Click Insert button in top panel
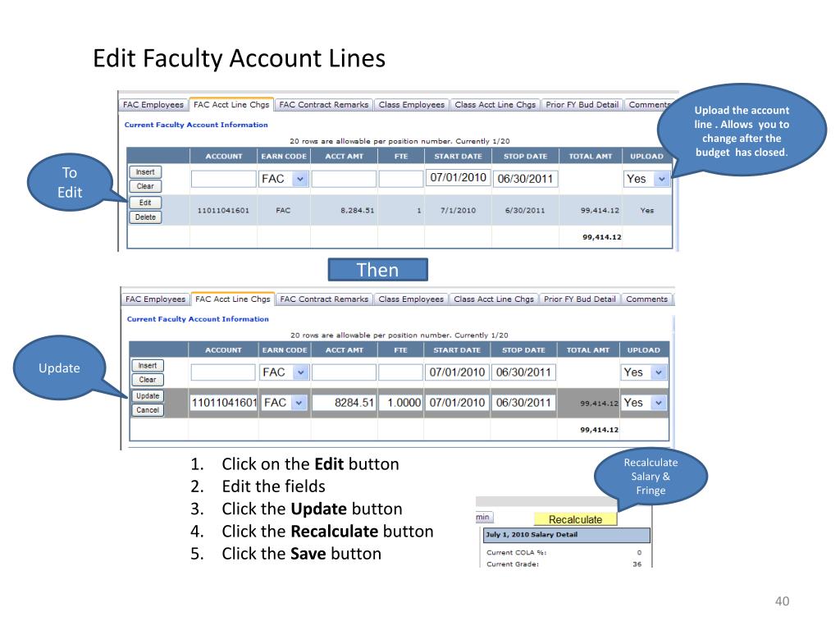 (x=145, y=172)
